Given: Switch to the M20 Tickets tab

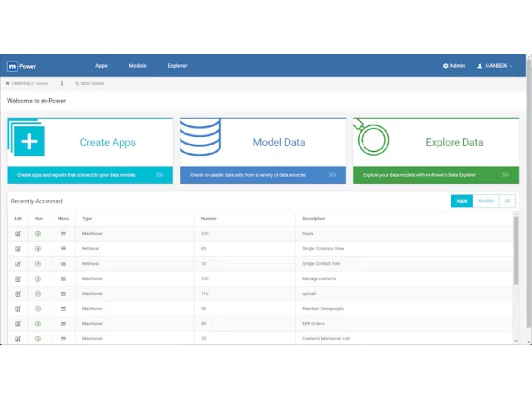Looking at the screenshot, I should 90,83.
